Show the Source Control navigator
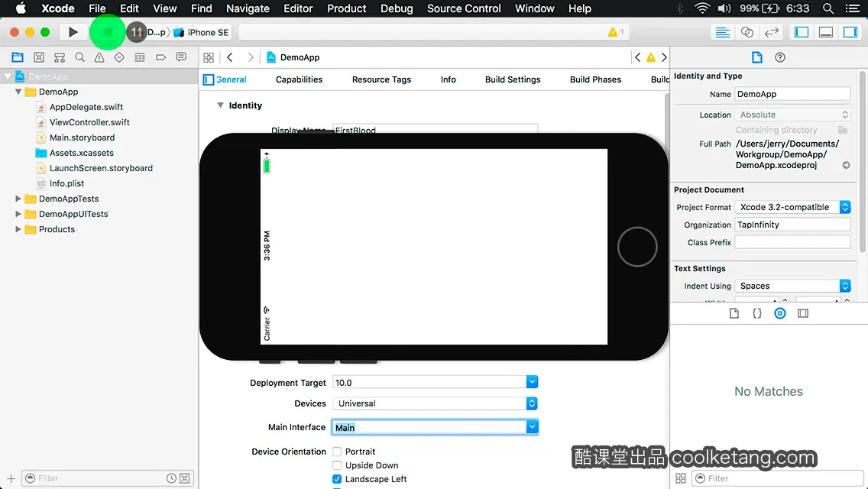This screenshot has width=868, height=489. (39, 57)
